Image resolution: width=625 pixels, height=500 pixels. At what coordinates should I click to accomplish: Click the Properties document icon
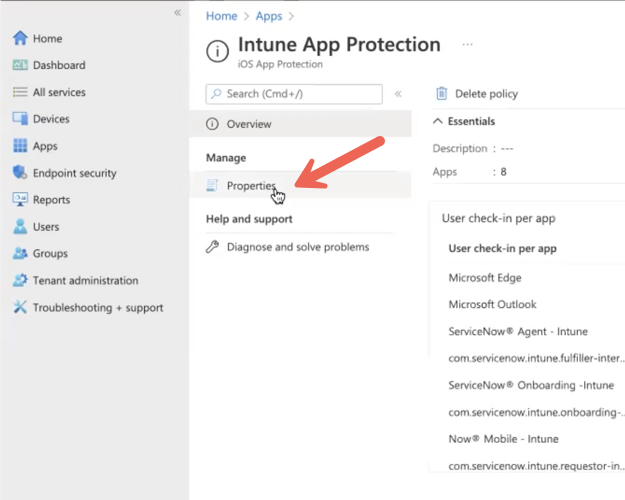(212, 185)
